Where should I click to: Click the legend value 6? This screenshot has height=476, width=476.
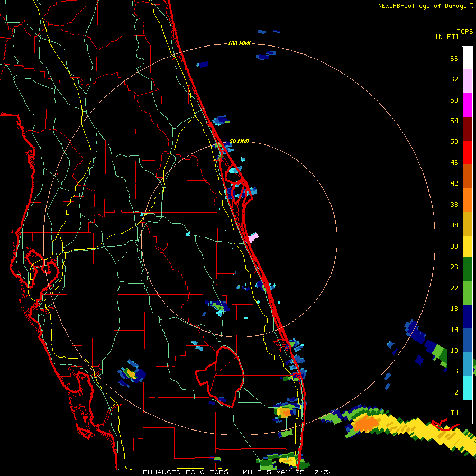point(456,371)
